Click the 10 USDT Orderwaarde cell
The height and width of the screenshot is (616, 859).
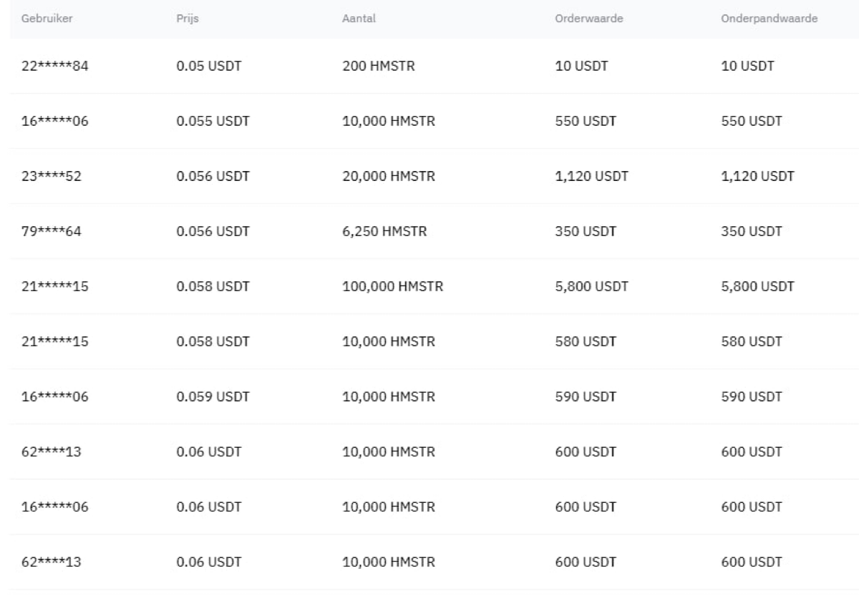[581, 67]
